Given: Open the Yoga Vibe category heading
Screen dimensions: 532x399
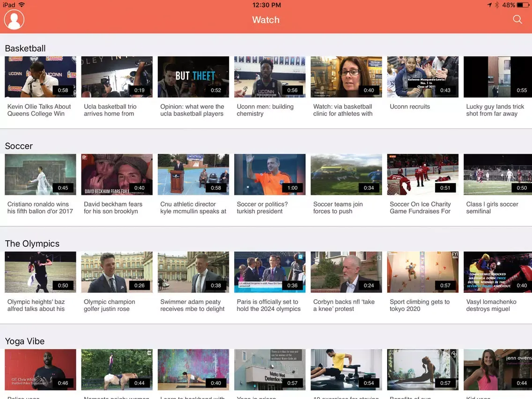Looking at the screenshot, I should pos(25,341).
